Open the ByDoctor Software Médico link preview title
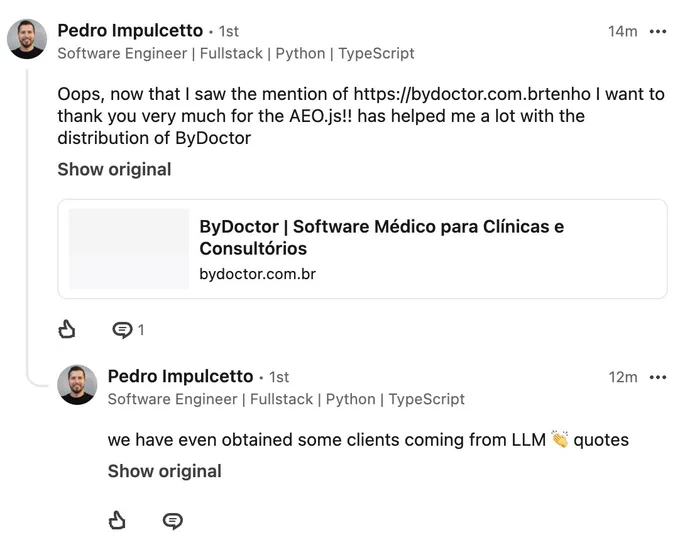Image resolution: width=680 pixels, height=547 pixels. pos(382,237)
